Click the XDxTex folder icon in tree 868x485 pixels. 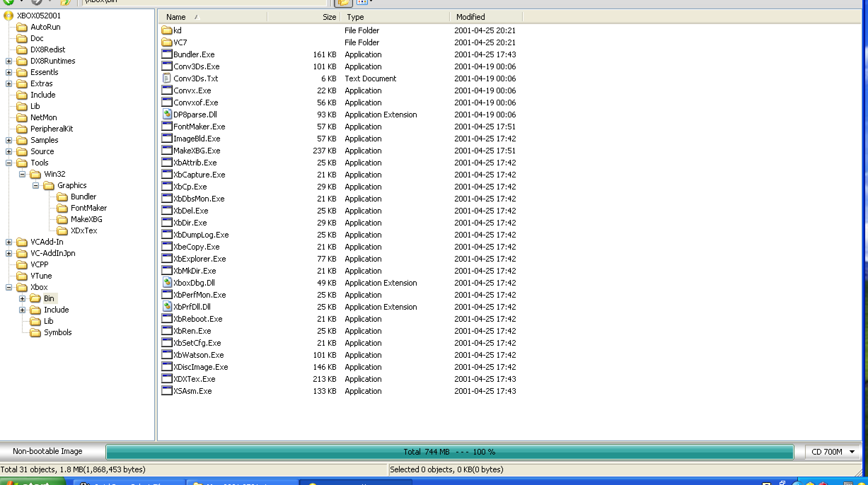coord(62,231)
